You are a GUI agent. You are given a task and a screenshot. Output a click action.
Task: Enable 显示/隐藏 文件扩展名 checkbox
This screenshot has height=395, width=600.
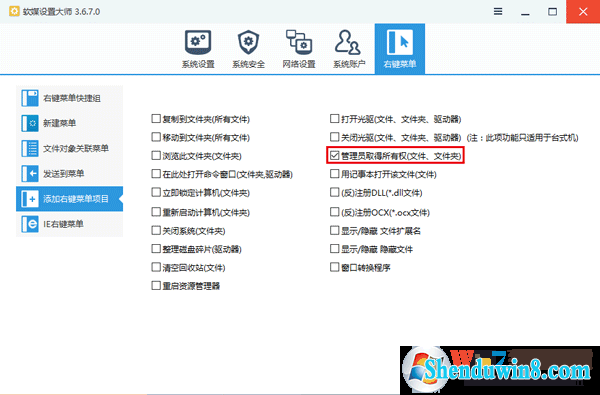(x=334, y=230)
